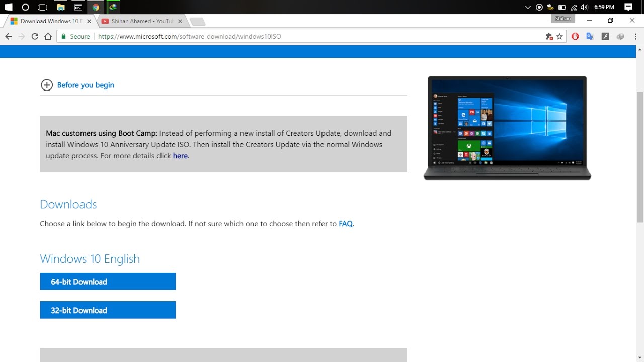Open the Chrome three-dot menu

coord(635,36)
